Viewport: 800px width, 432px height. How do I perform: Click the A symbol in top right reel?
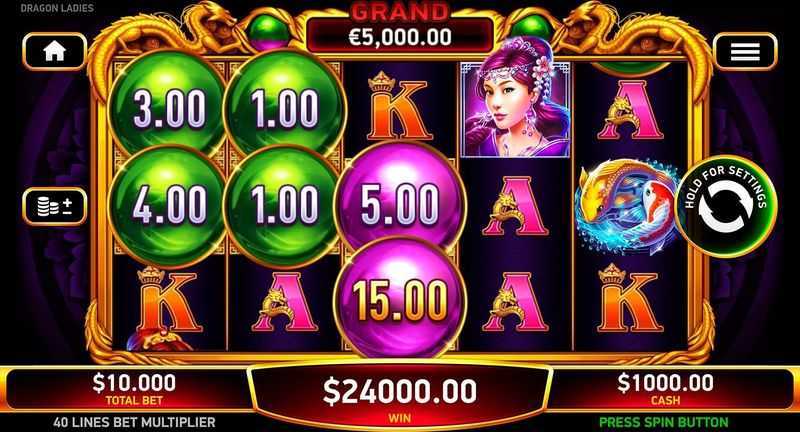631,110
